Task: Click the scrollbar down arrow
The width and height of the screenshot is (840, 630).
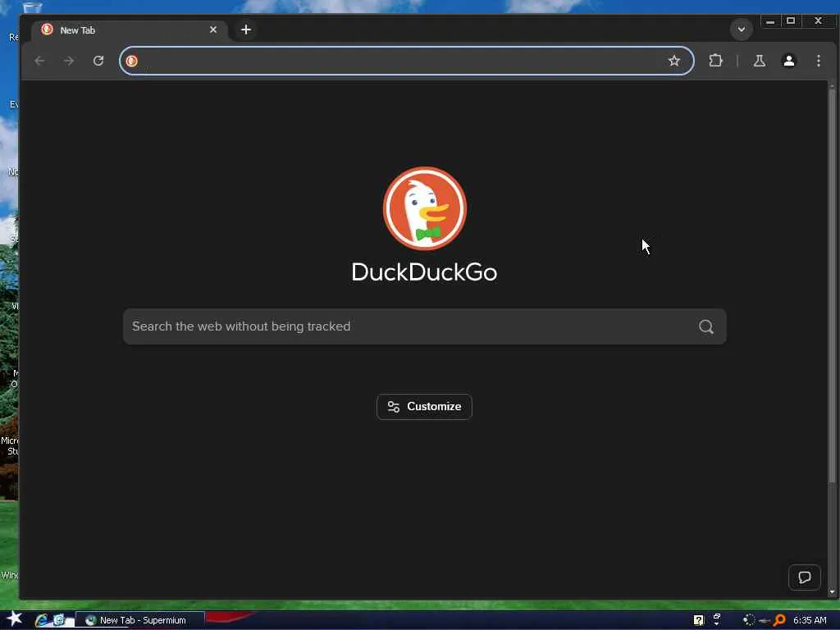Action: click(832, 592)
